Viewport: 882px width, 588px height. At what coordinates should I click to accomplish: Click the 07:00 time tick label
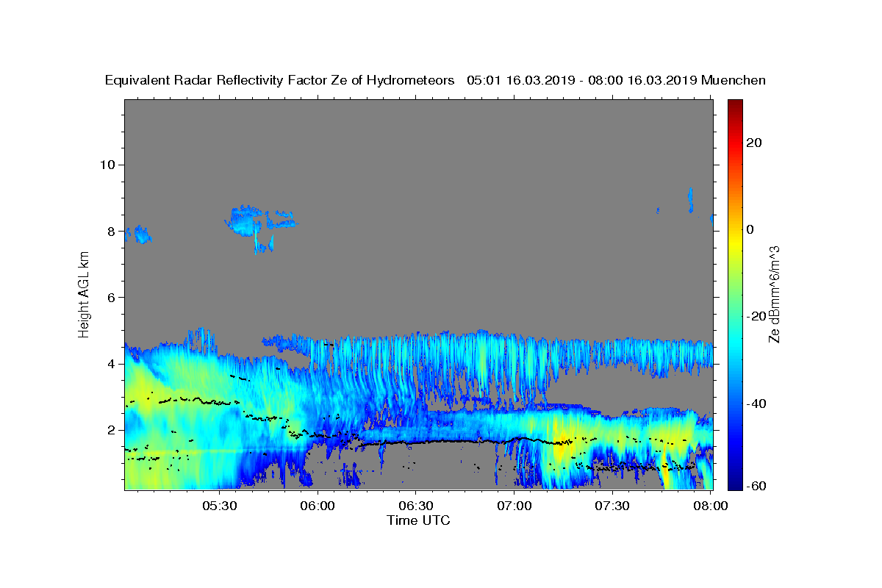point(514,506)
